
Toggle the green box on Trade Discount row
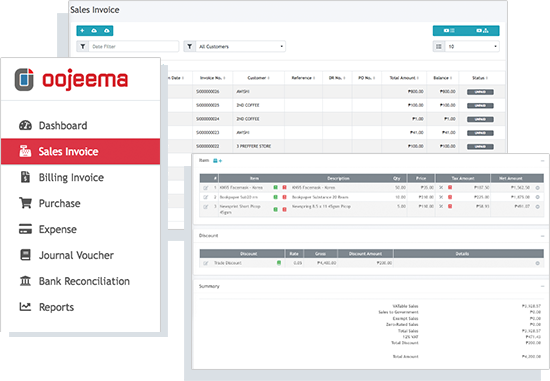point(279,262)
